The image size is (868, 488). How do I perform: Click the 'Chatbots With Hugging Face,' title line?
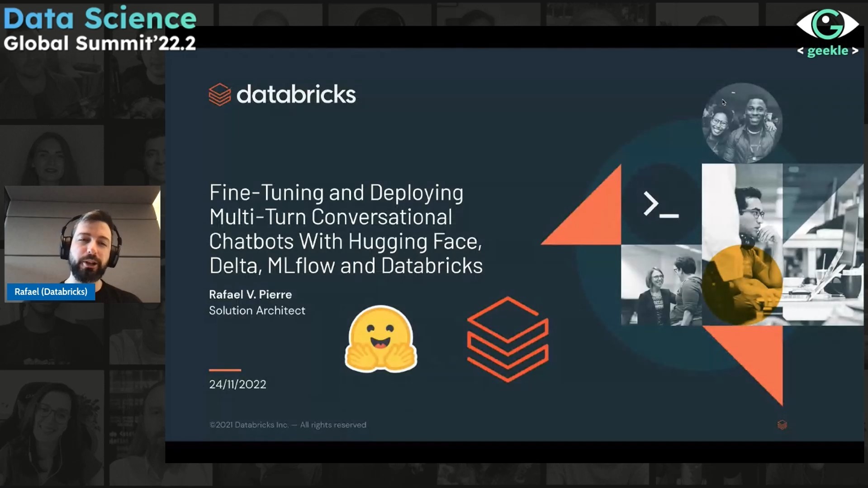[346, 242]
